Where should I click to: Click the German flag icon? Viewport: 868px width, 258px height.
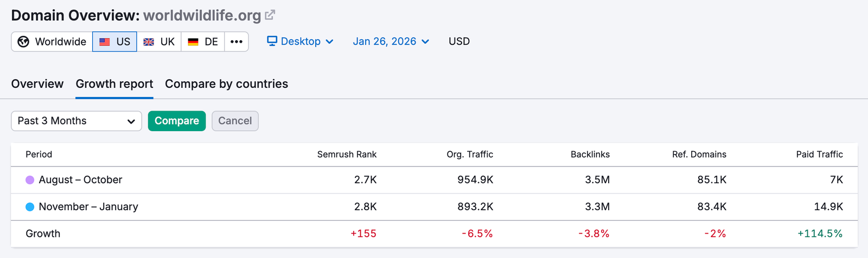pos(193,42)
